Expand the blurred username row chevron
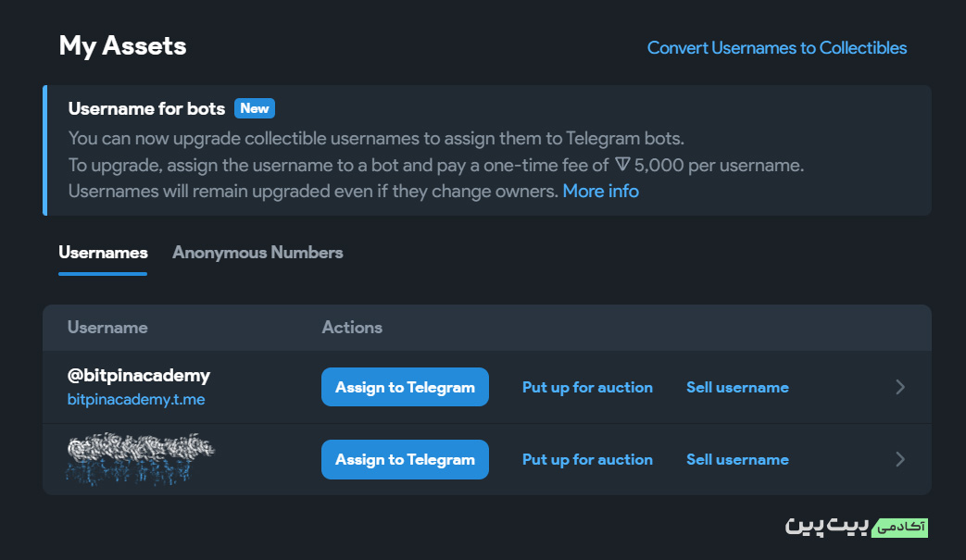This screenshot has width=966, height=560. click(x=900, y=460)
